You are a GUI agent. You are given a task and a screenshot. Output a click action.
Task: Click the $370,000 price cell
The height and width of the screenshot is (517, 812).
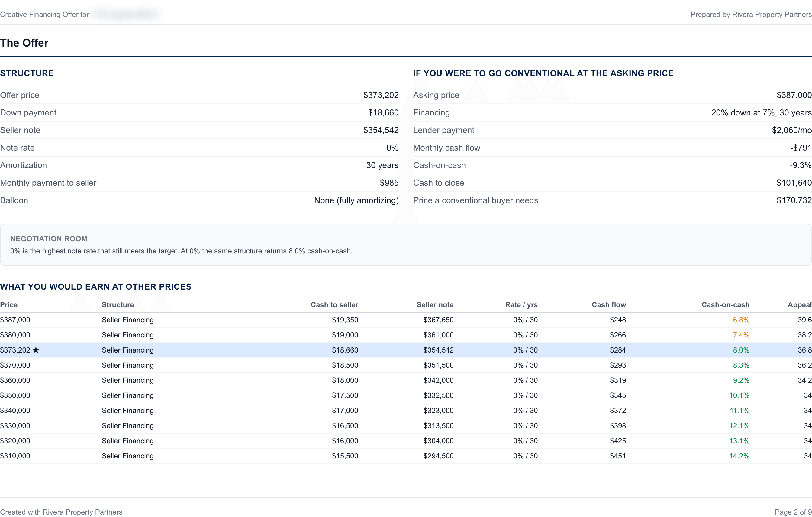point(15,365)
